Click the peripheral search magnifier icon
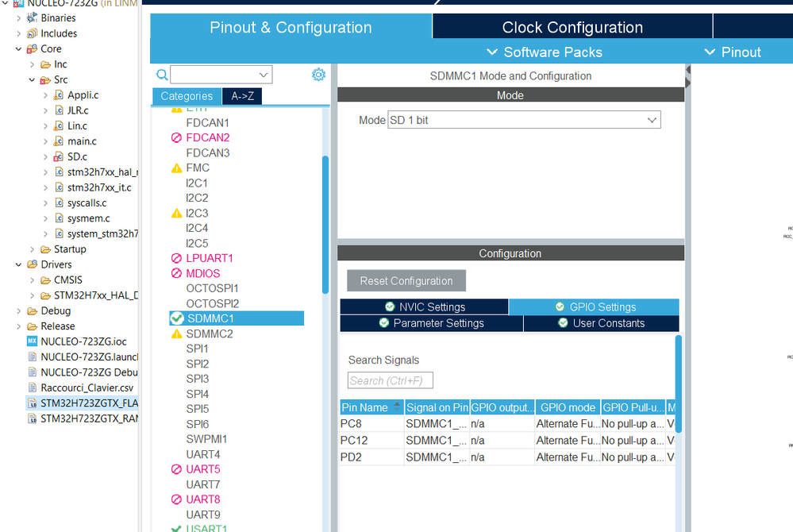This screenshot has height=532, width=793. 162,75
